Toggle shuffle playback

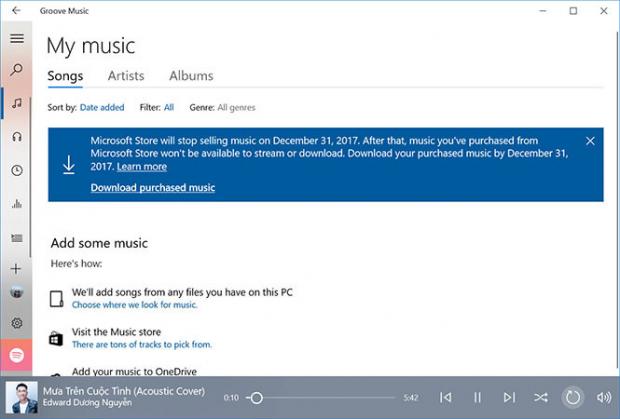(x=540, y=398)
